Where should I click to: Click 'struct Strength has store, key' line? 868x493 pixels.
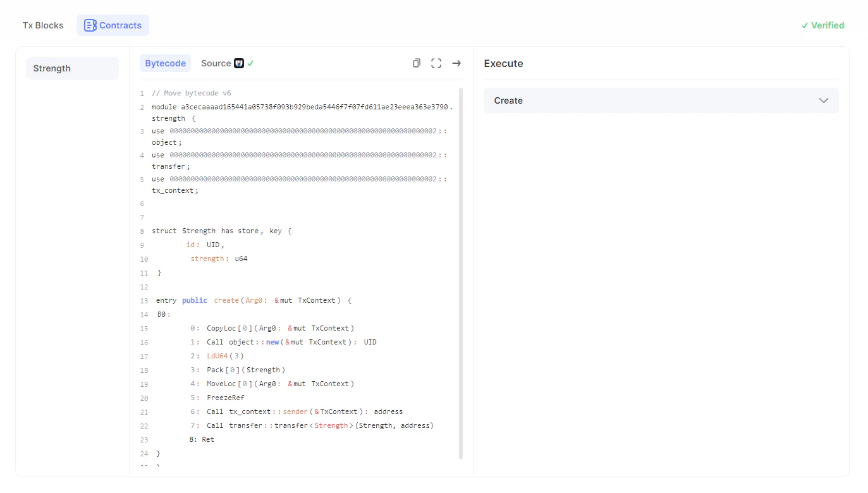point(221,231)
